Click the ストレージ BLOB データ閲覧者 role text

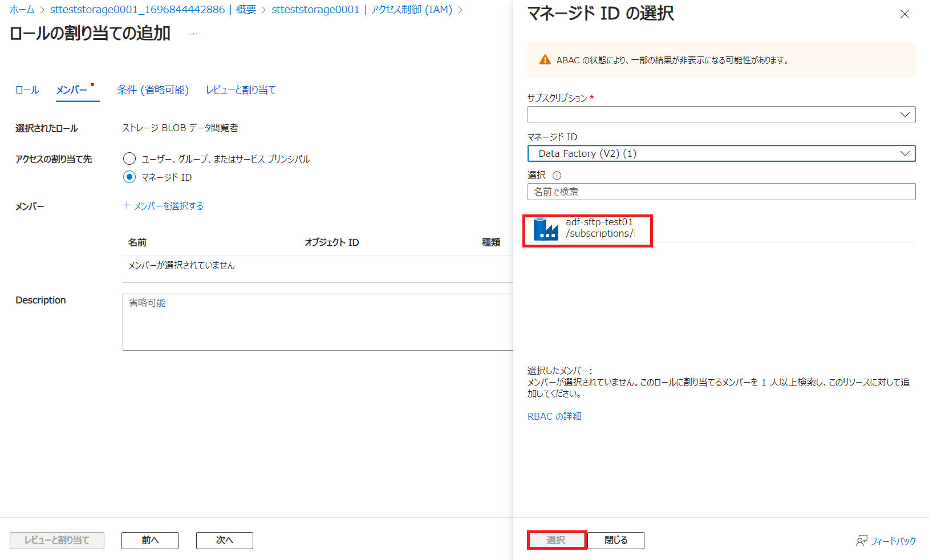[x=180, y=128]
